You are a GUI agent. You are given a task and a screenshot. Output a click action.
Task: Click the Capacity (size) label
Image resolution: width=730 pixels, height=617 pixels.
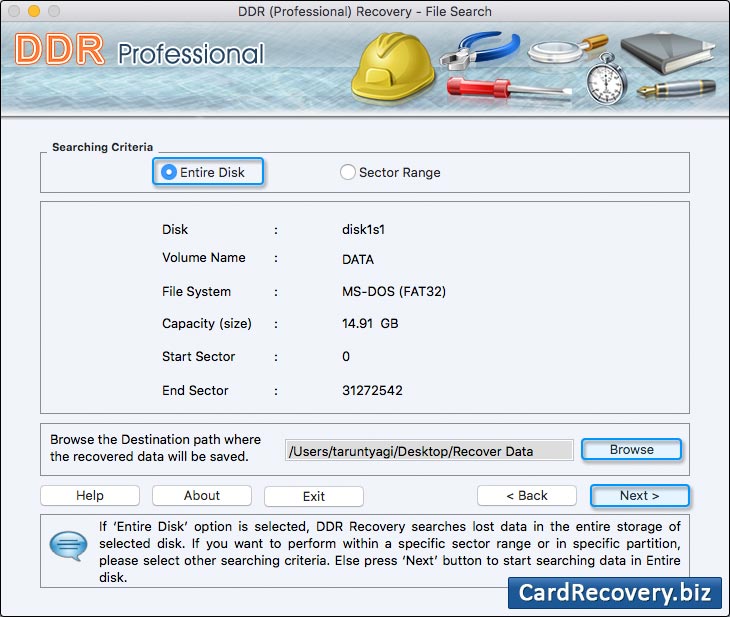point(207,324)
